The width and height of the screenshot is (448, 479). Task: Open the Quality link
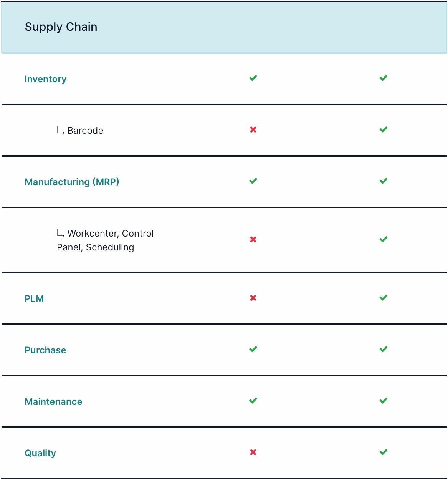coord(40,453)
